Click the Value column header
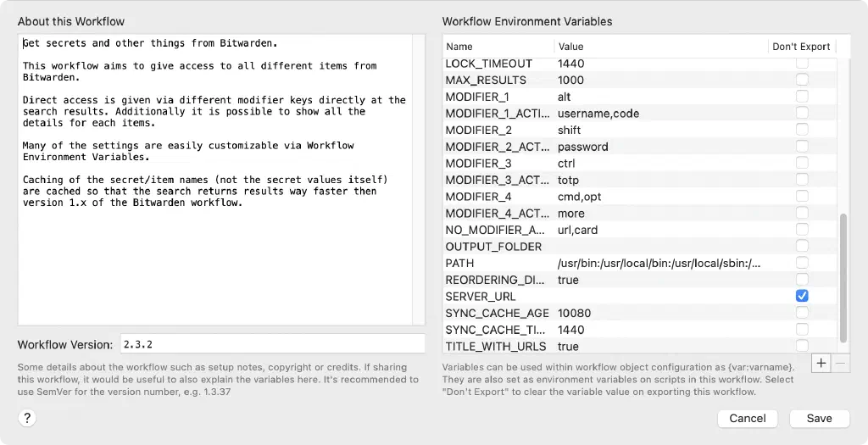This screenshot has width=868, height=445. point(661,47)
